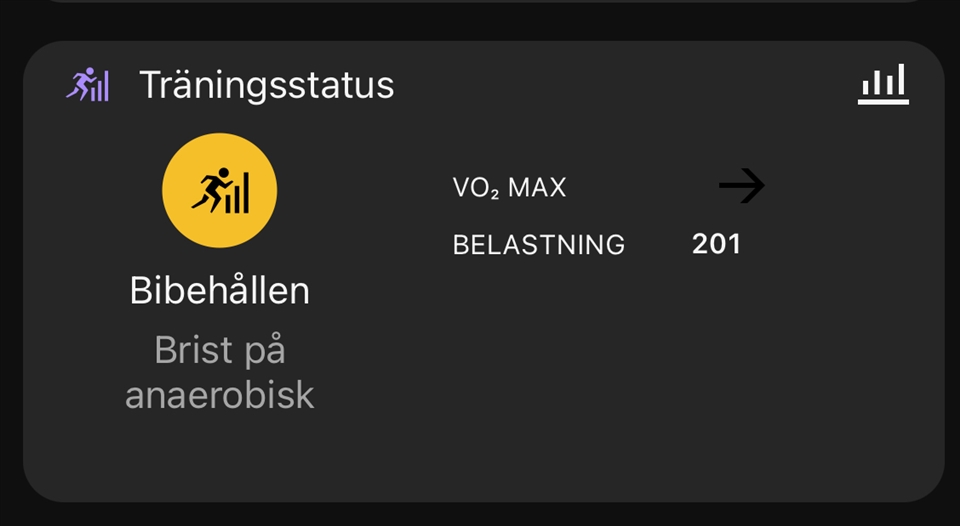
Task: Open the Träningsstatus card title
Action: click(267, 85)
